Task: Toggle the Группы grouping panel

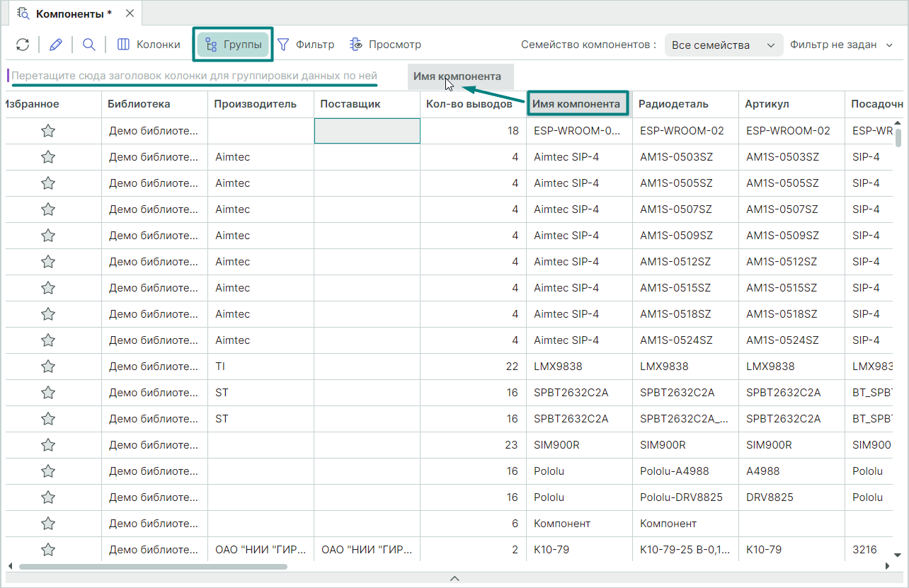Action: [233, 45]
